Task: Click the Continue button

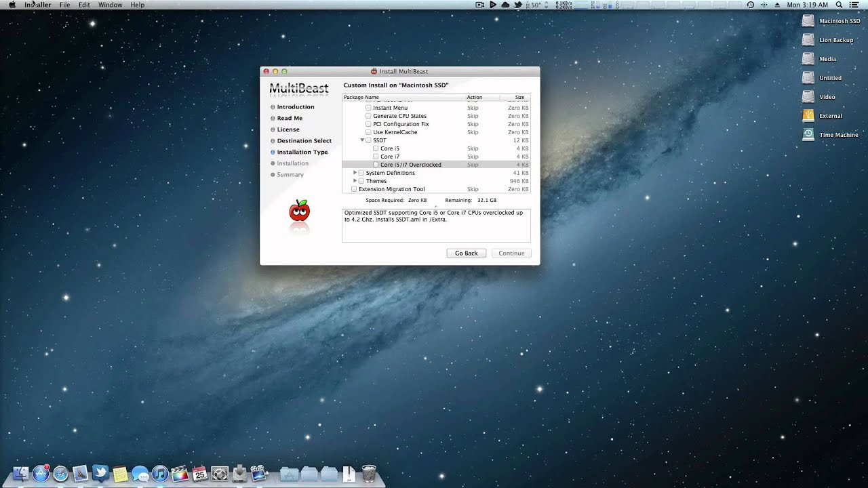Action: pos(511,253)
